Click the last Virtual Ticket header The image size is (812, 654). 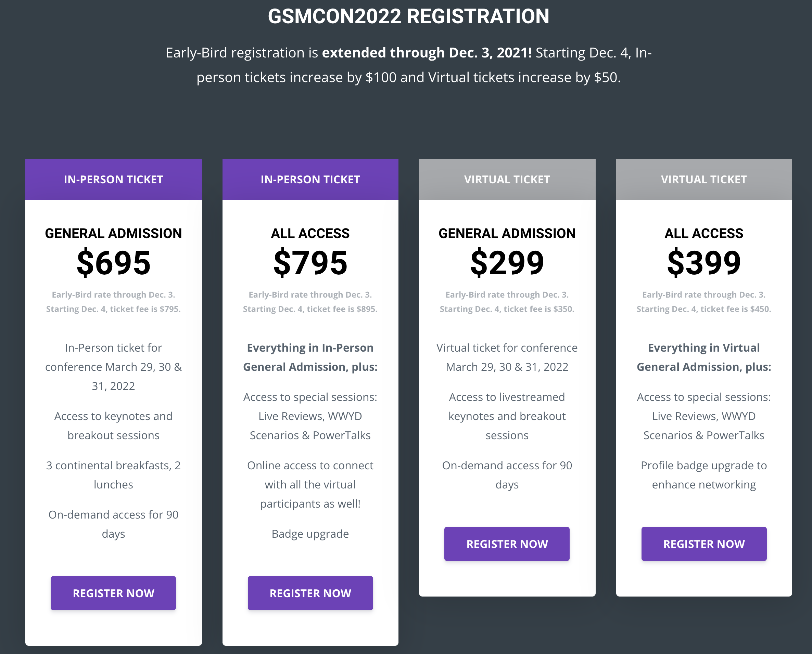703,179
